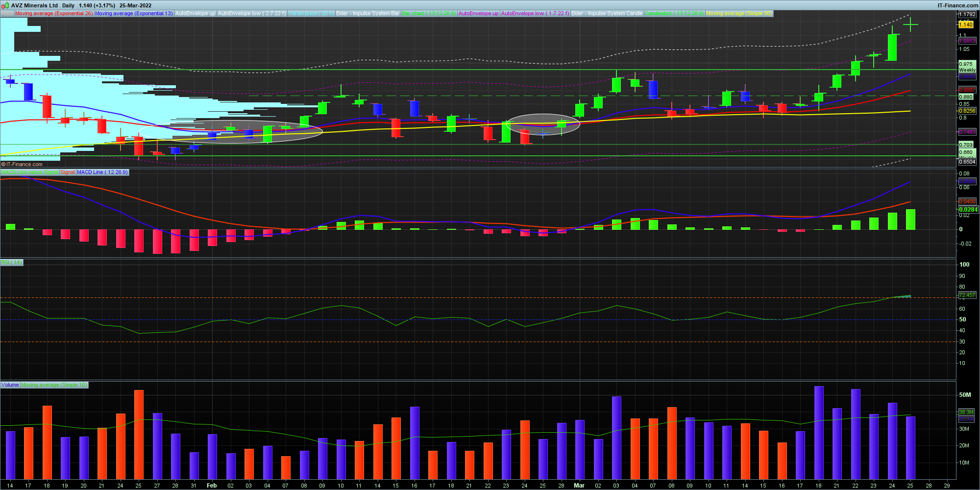Click the Volume panel label
980x490 pixels.
(10, 385)
